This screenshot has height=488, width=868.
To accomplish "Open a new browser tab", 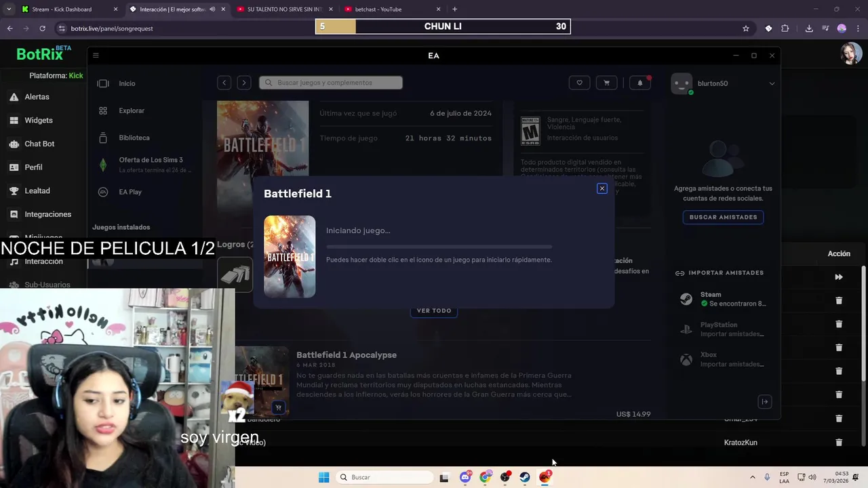I will (454, 9).
